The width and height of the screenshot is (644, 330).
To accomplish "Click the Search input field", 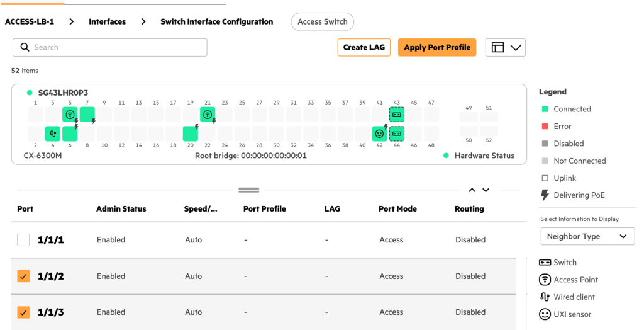I will point(110,47).
